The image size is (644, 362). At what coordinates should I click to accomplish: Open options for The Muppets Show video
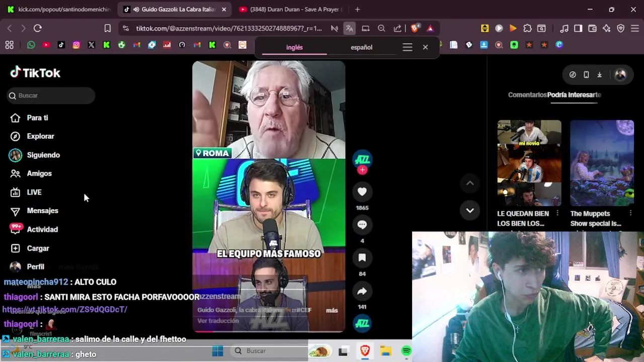pyautogui.click(x=630, y=213)
